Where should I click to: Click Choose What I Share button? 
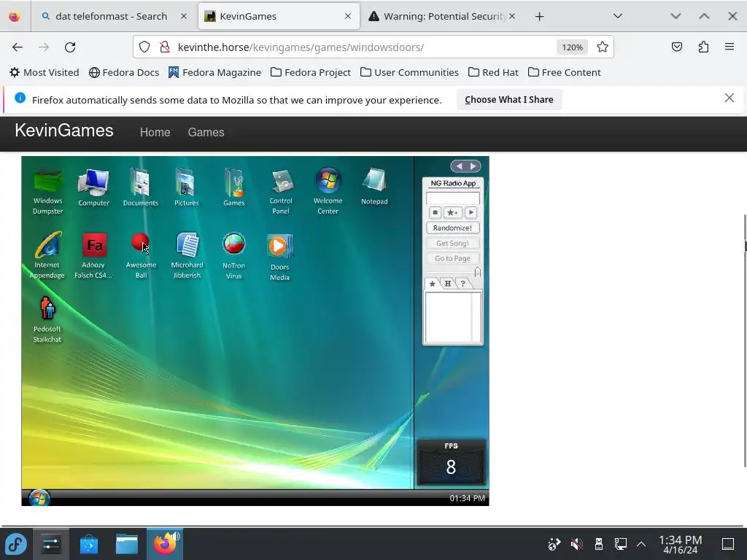click(509, 99)
